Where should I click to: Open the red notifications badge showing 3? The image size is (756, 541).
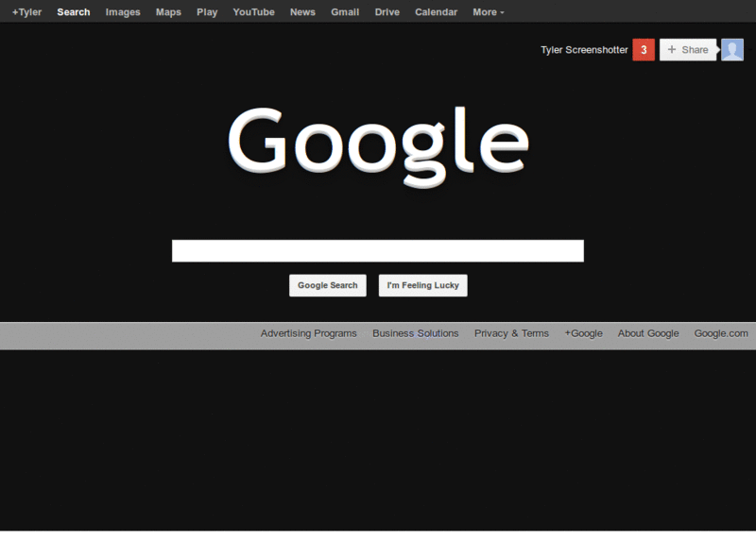click(x=644, y=50)
